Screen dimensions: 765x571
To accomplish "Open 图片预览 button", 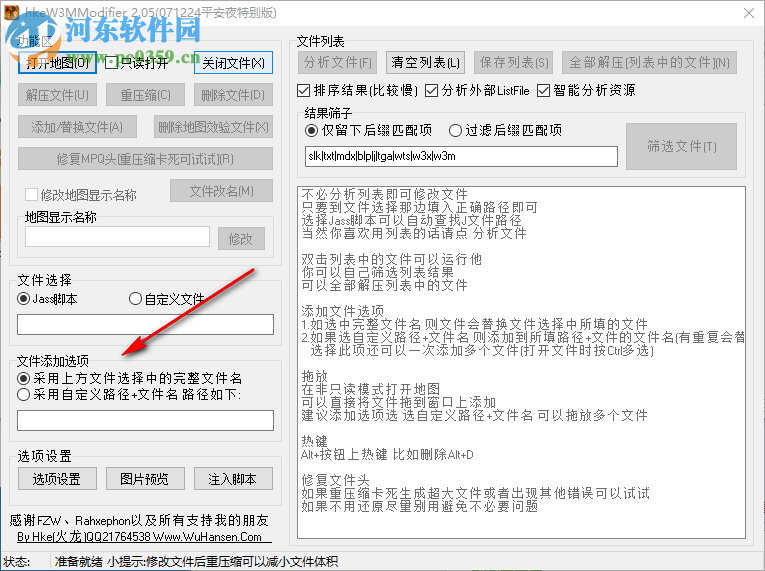I will 145,479.
